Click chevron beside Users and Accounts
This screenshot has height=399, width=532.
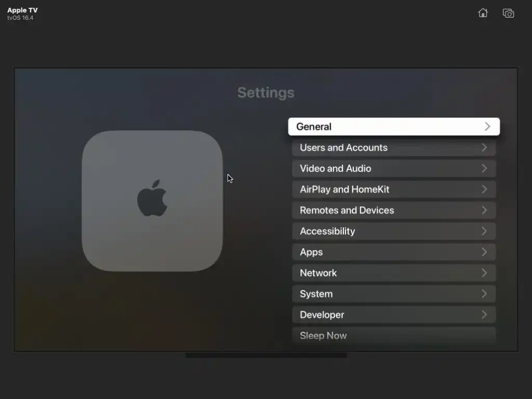point(485,148)
